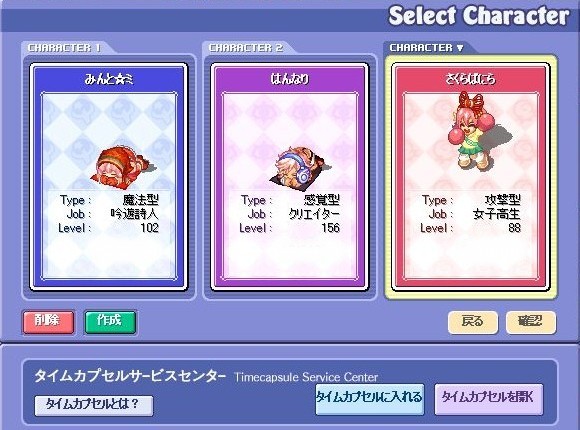Click the CHARACTER 1 tab label
The width and height of the screenshot is (580, 430).
pos(64,48)
